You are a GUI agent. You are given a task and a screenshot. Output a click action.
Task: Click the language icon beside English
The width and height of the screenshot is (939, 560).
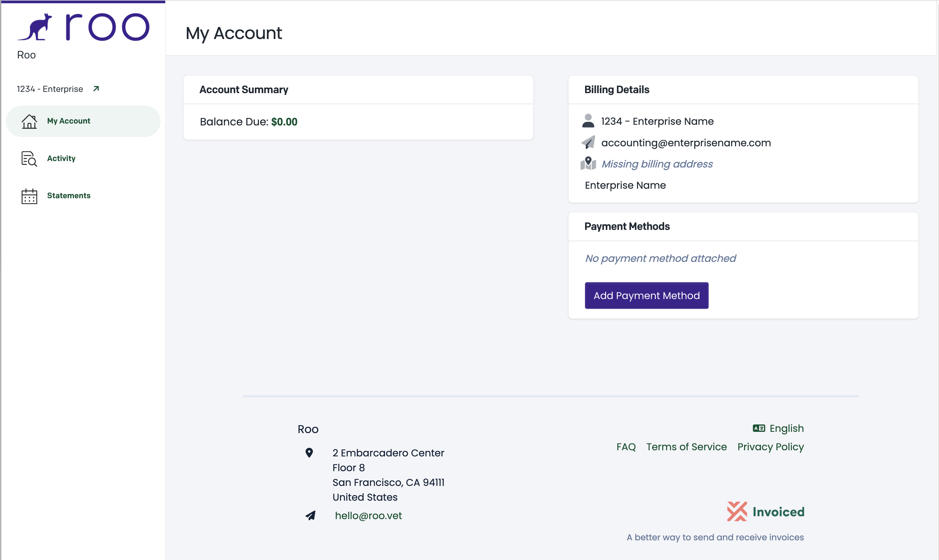coord(759,428)
